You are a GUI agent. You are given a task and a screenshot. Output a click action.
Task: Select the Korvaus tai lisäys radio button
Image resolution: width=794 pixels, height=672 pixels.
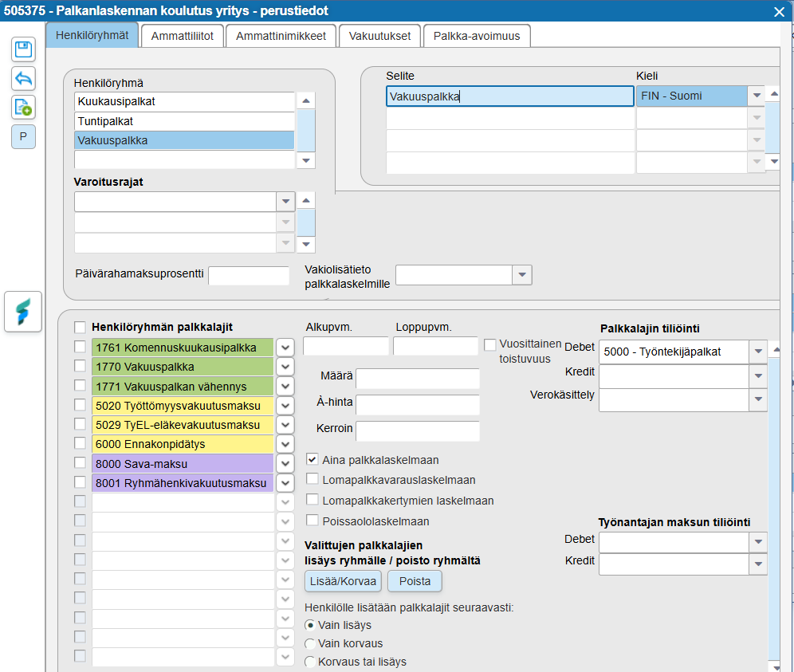coord(310,662)
